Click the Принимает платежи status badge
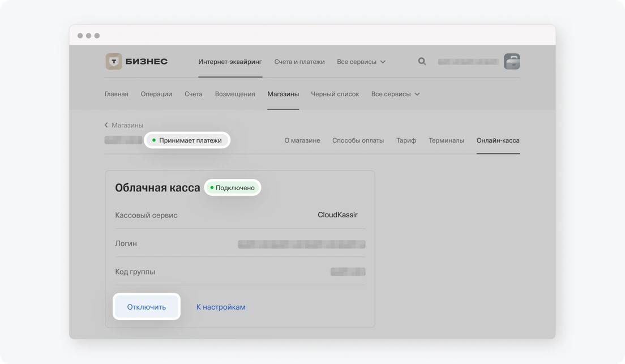The width and height of the screenshot is (625, 364). point(187,140)
